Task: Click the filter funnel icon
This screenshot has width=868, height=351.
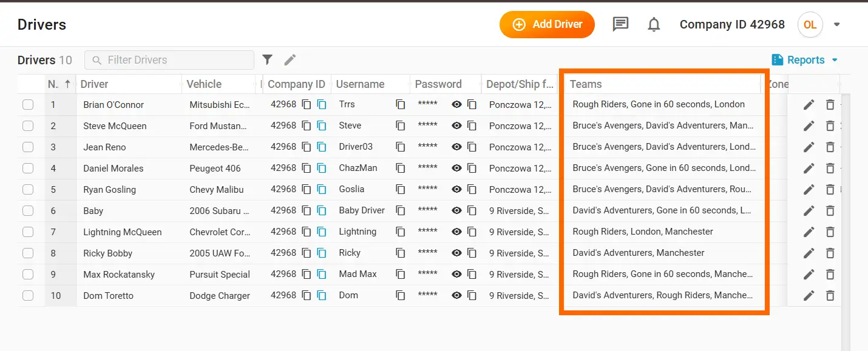Action: tap(267, 59)
